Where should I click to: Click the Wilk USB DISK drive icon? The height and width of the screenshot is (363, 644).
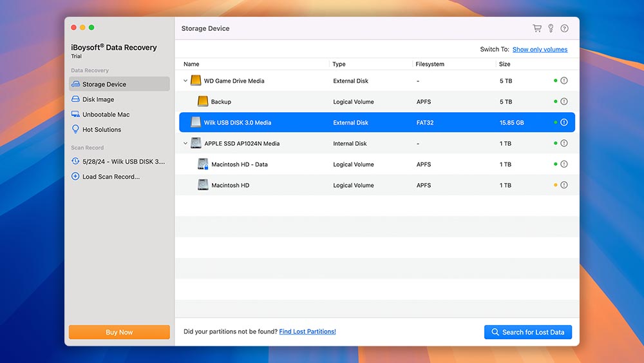[x=196, y=122]
